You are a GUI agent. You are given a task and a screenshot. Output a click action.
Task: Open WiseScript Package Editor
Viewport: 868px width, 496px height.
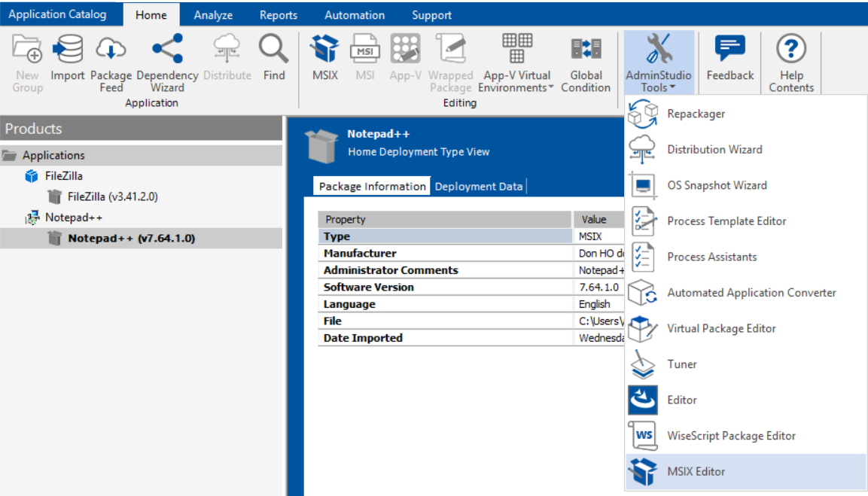click(745, 436)
